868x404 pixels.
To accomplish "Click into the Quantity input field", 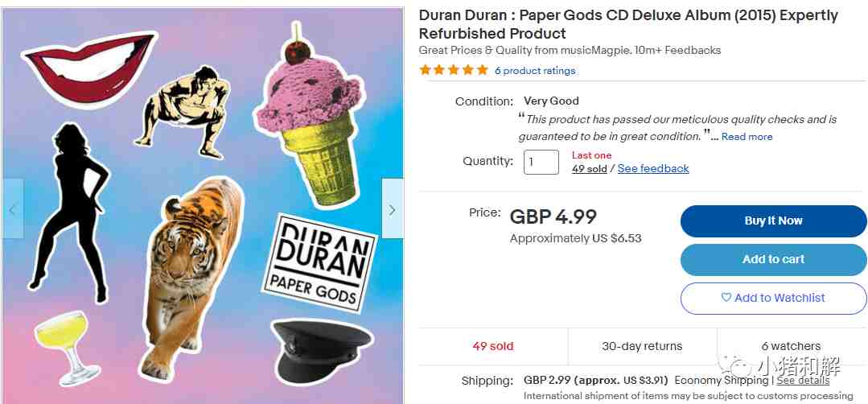I will point(541,162).
